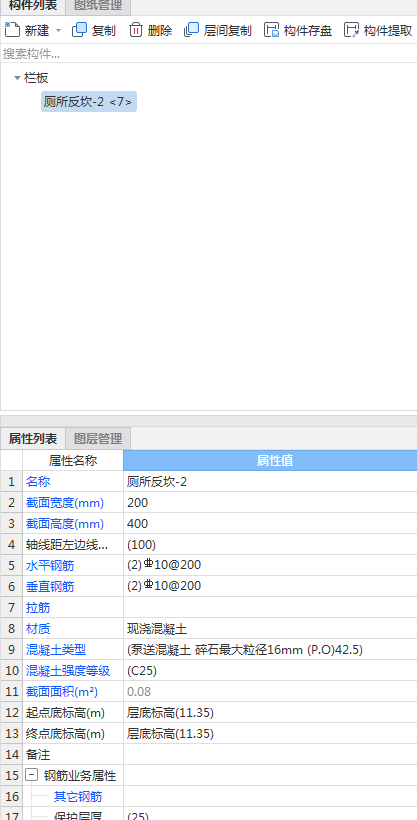Click the 混凝土强度等级 property label
417x820 pixels.
68,670
